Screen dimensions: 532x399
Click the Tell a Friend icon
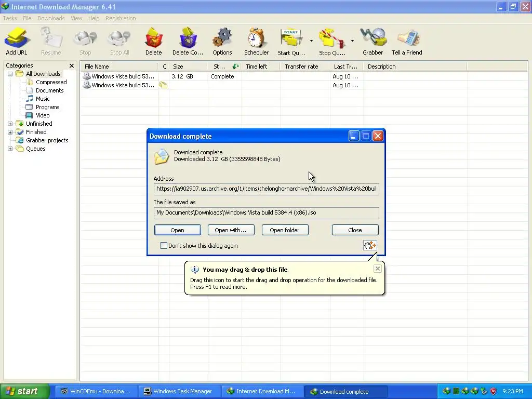click(407, 42)
